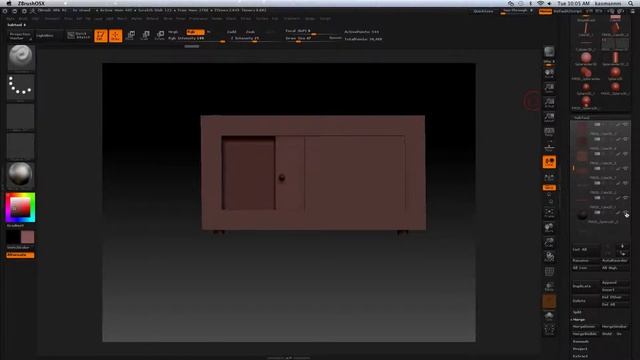Open the Material menu
Image resolution: width=640 pixels, height=360 pixels.
tap(152, 18)
